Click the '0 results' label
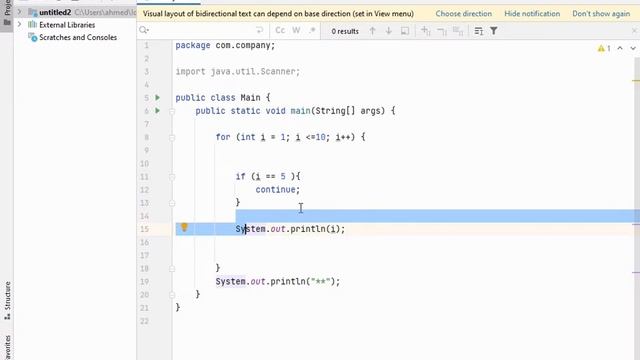Image resolution: width=640 pixels, height=360 pixels. [x=345, y=31]
